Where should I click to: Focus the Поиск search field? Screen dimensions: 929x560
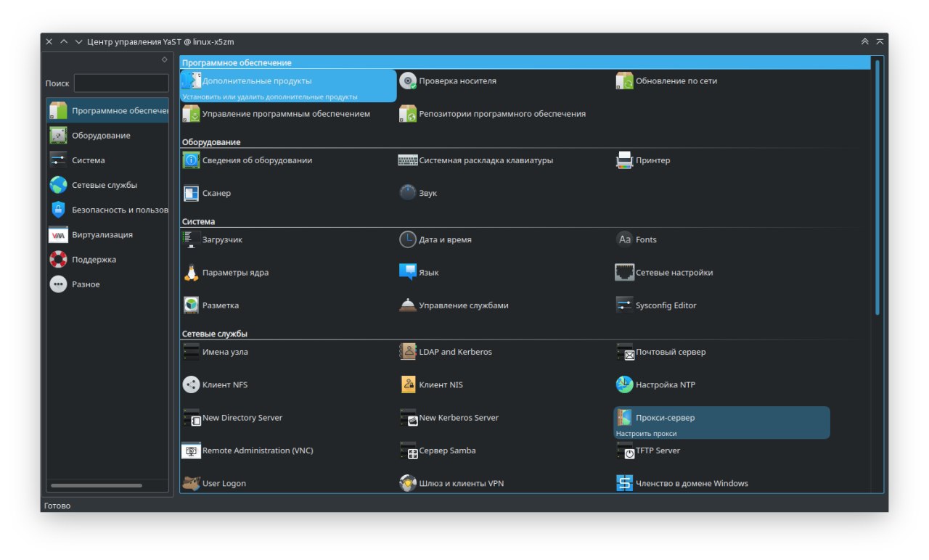click(x=121, y=83)
